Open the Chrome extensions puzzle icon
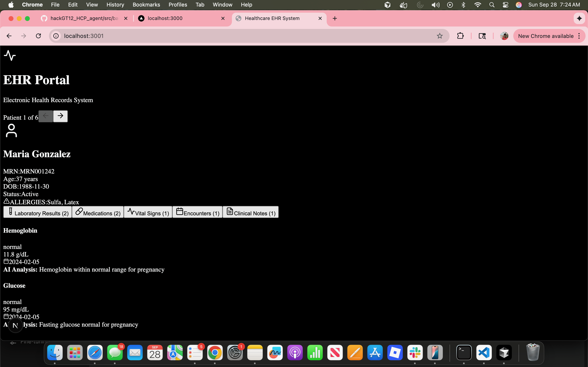The width and height of the screenshot is (588, 367). click(x=460, y=36)
